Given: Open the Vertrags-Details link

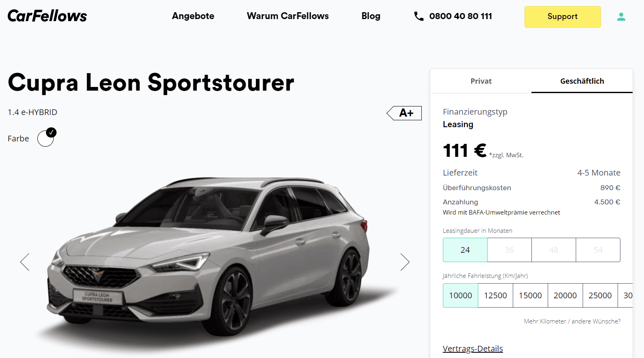Looking at the screenshot, I should click(x=473, y=349).
